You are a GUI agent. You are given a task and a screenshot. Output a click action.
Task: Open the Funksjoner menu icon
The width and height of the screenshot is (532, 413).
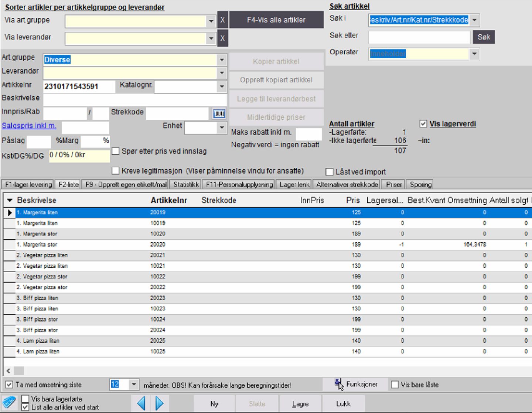(339, 384)
